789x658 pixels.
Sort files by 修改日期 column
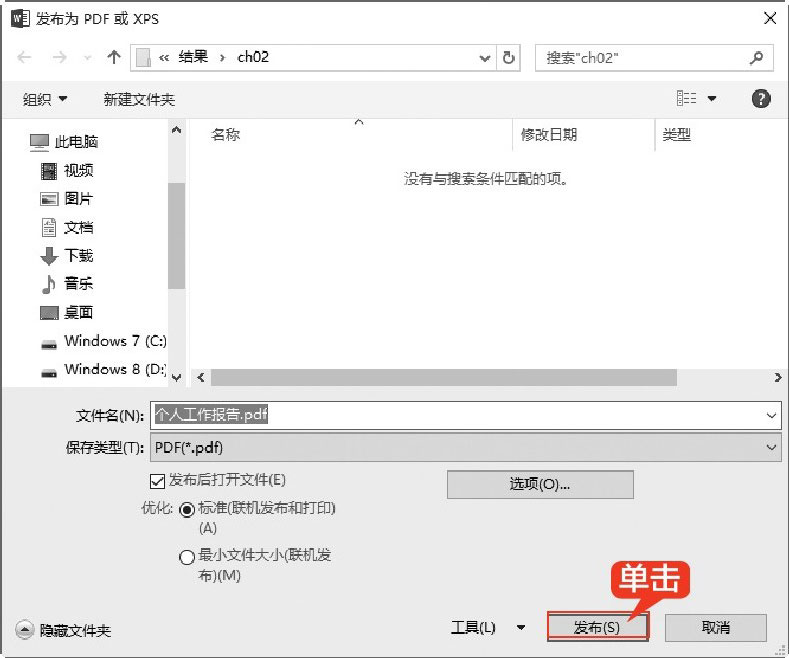point(548,135)
